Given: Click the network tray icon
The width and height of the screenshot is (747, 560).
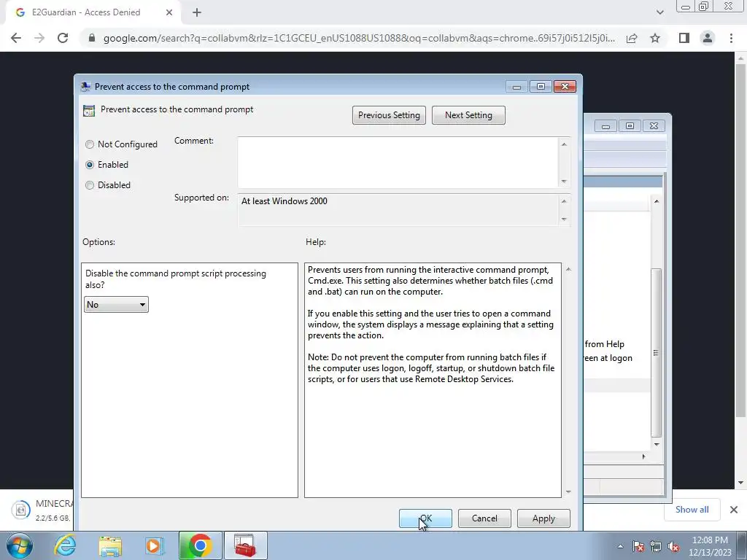Looking at the screenshot, I should click(x=656, y=546).
